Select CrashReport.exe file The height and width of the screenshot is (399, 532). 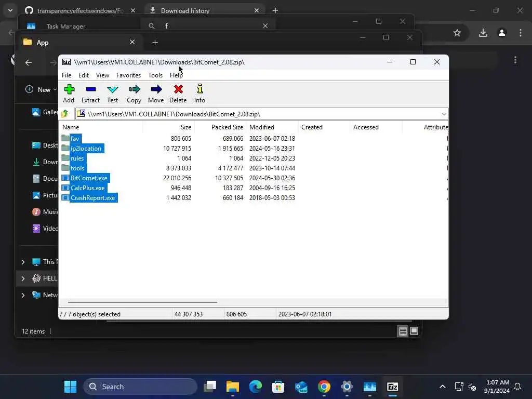click(x=93, y=197)
